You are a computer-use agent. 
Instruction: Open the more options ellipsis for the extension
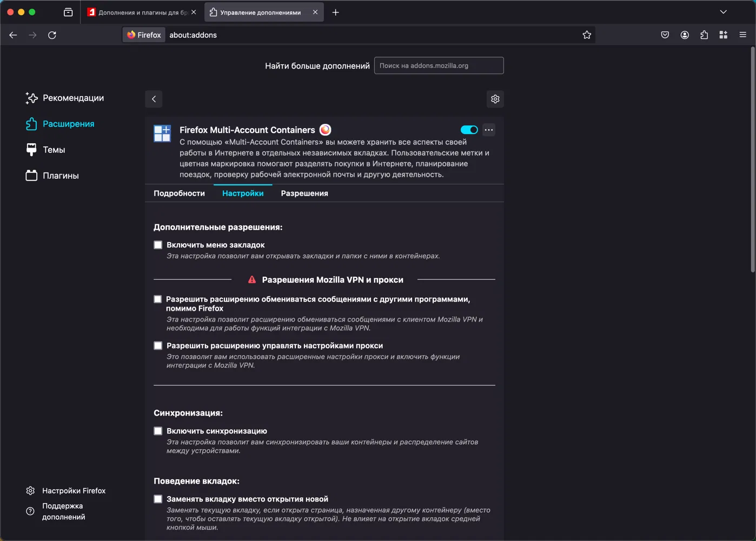489,130
